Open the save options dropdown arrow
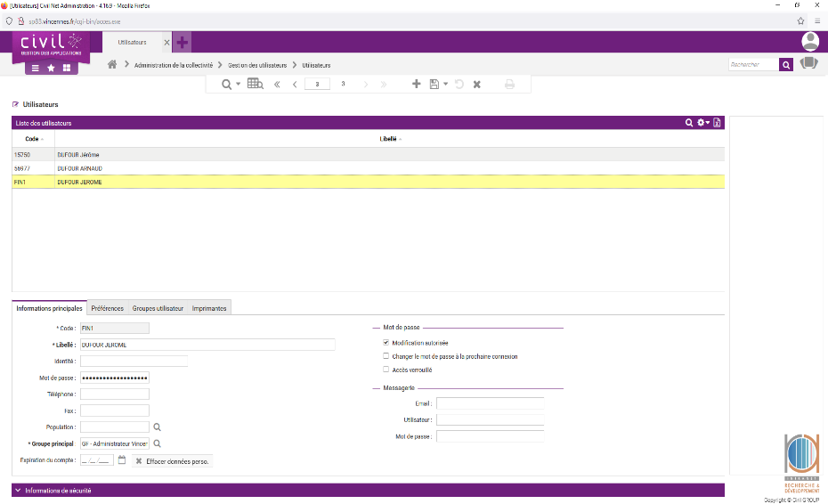The image size is (828, 504). tap(446, 84)
